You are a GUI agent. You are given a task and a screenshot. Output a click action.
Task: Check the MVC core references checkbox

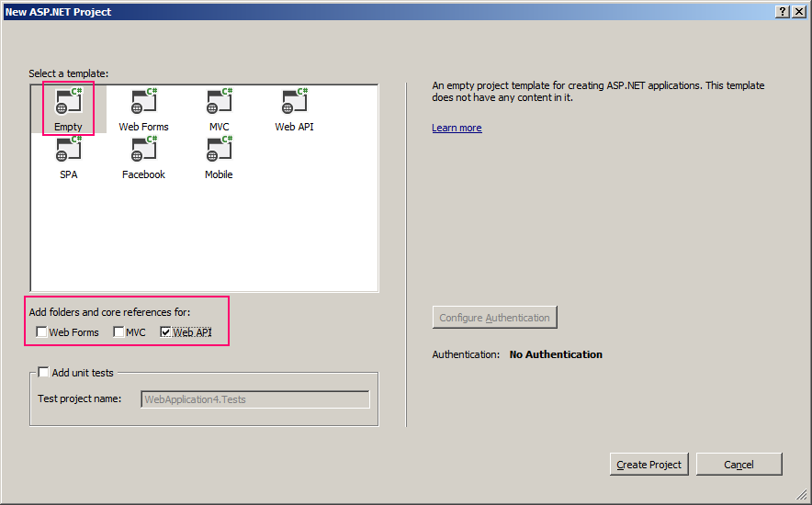[x=119, y=332]
